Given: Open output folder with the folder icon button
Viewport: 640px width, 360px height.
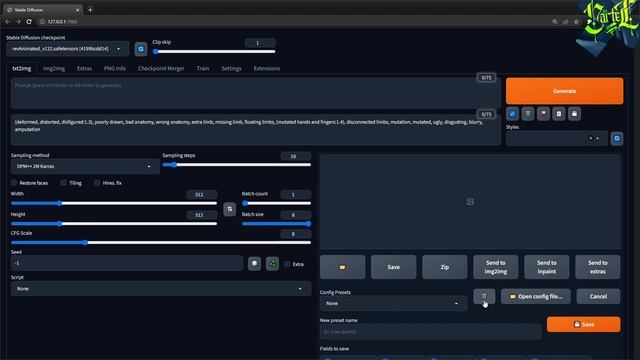Looking at the screenshot, I should point(342,267).
